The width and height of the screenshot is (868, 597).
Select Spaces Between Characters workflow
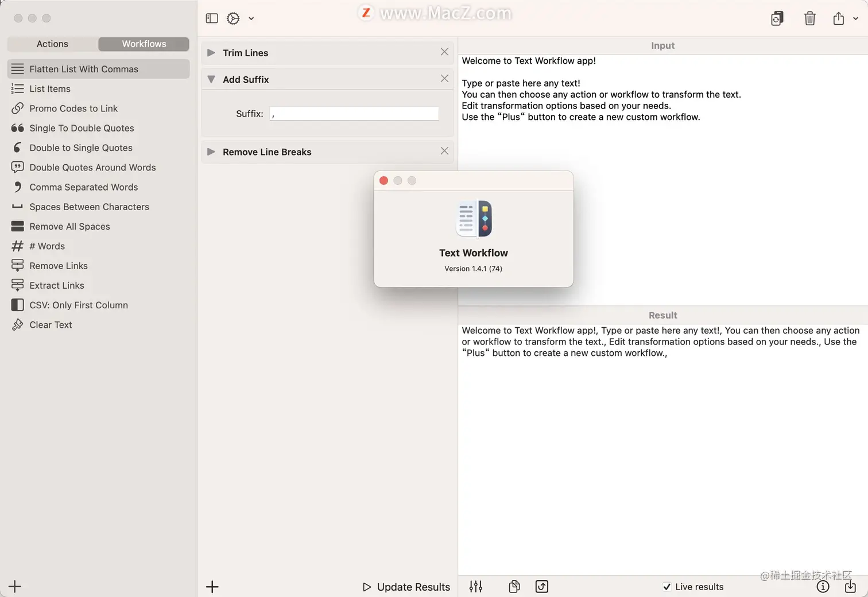click(x=98, y=207)
